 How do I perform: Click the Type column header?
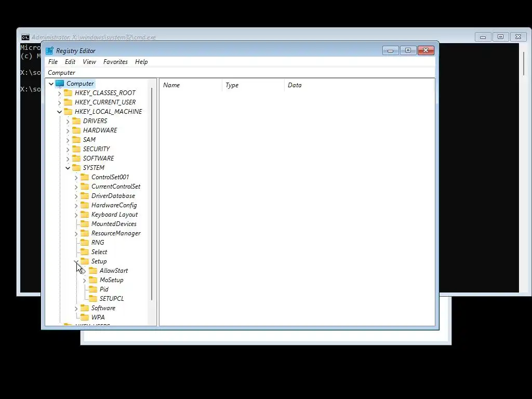[x=253, y=85]
